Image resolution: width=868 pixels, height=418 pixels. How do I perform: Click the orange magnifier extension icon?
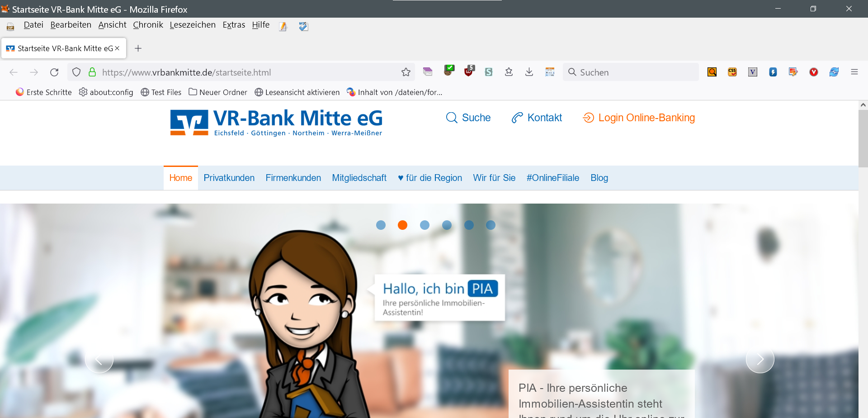coord(712,72)
